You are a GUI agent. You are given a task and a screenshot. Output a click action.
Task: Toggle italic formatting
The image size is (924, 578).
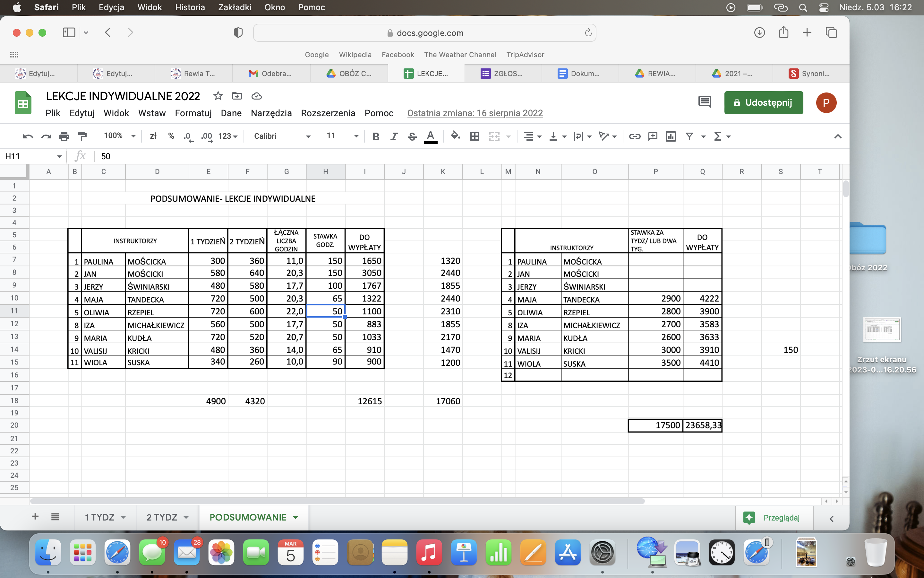point(394,136)
